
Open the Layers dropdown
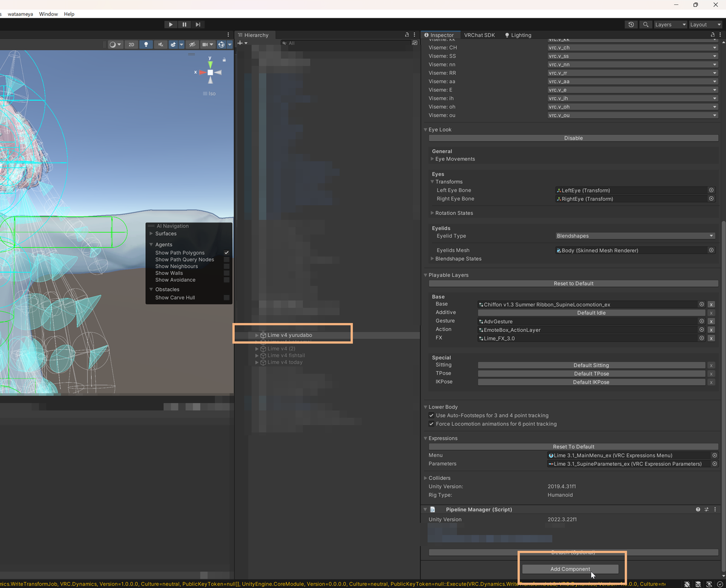pos(670,24)
